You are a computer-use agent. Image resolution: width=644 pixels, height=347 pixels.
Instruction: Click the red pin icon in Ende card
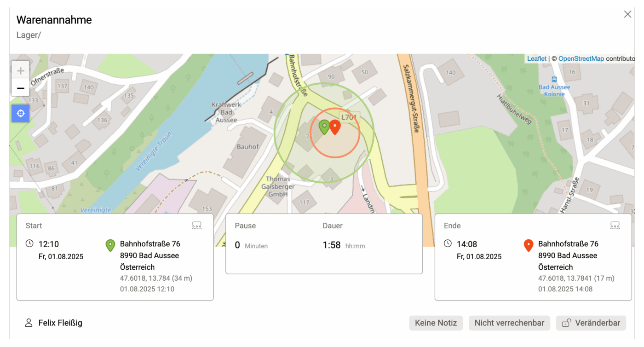[x=529, y=245]
